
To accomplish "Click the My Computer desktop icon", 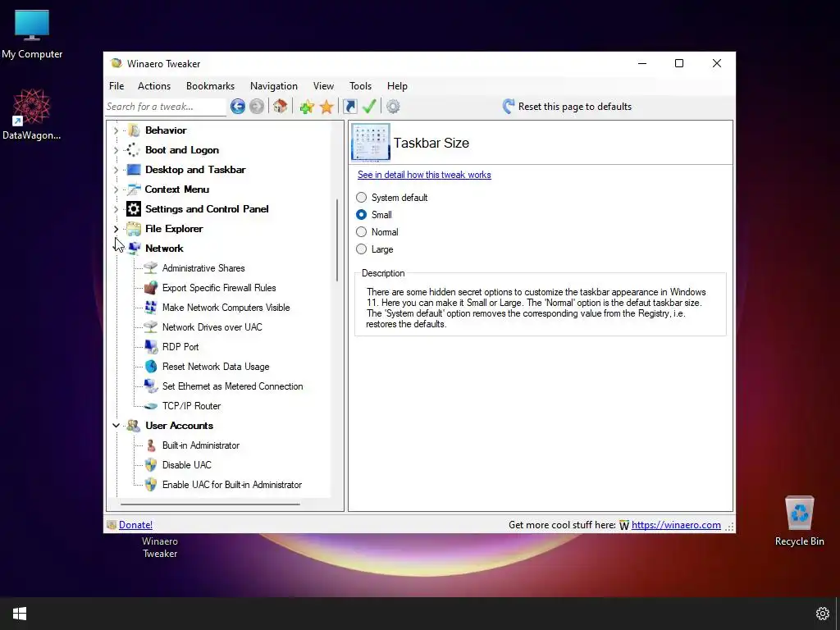I will tap(32, 34).
